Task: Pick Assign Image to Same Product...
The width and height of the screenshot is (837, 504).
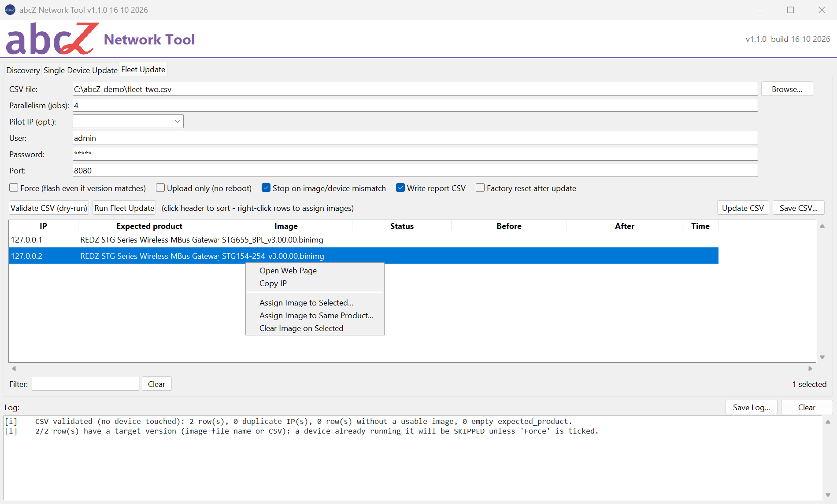Action: pos(315,316)
